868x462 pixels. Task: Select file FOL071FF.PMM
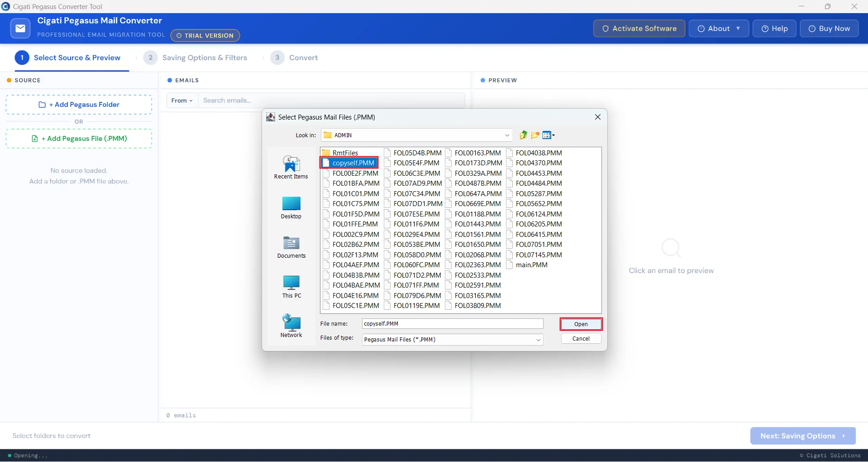point(411,285)
